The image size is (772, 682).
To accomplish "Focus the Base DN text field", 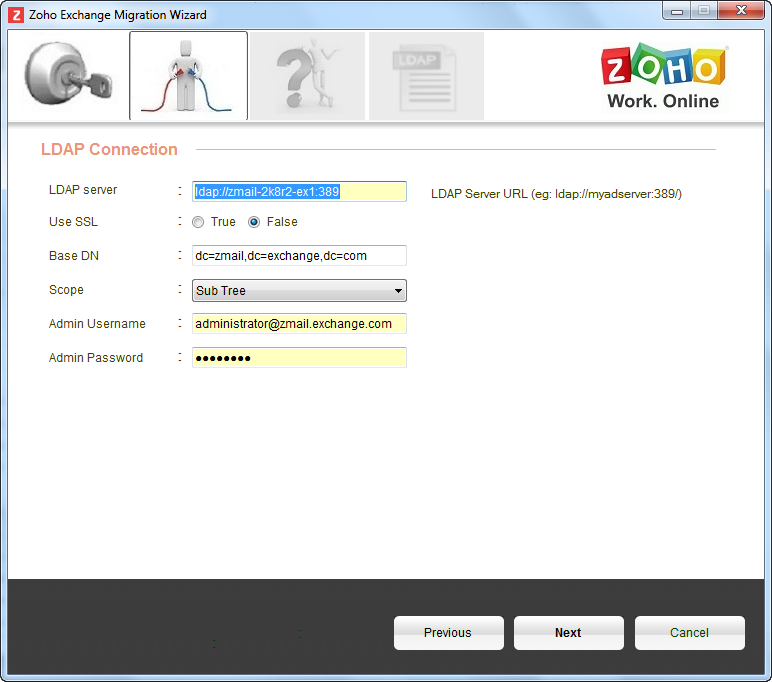I will point(299,256).
